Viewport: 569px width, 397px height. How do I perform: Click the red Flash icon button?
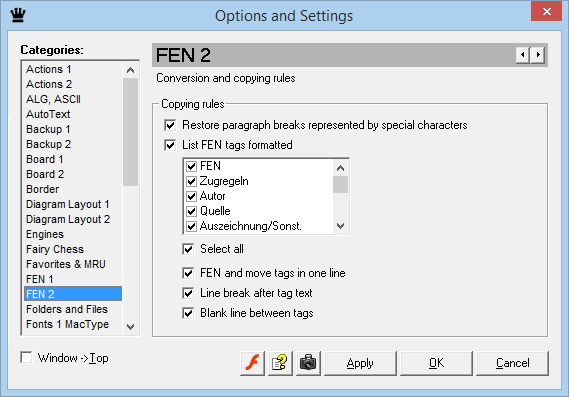click(x=253, y=363)
